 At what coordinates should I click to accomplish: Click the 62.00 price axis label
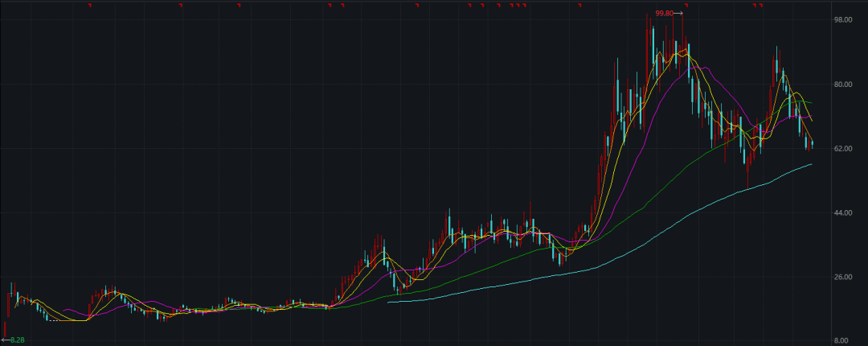click(842, 149)
